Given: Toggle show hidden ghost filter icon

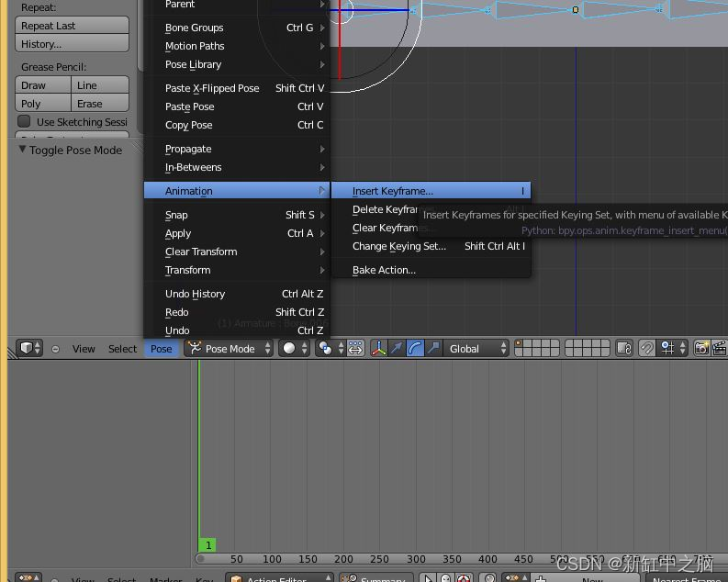Looking at the screenshot, I should [446, 577].
